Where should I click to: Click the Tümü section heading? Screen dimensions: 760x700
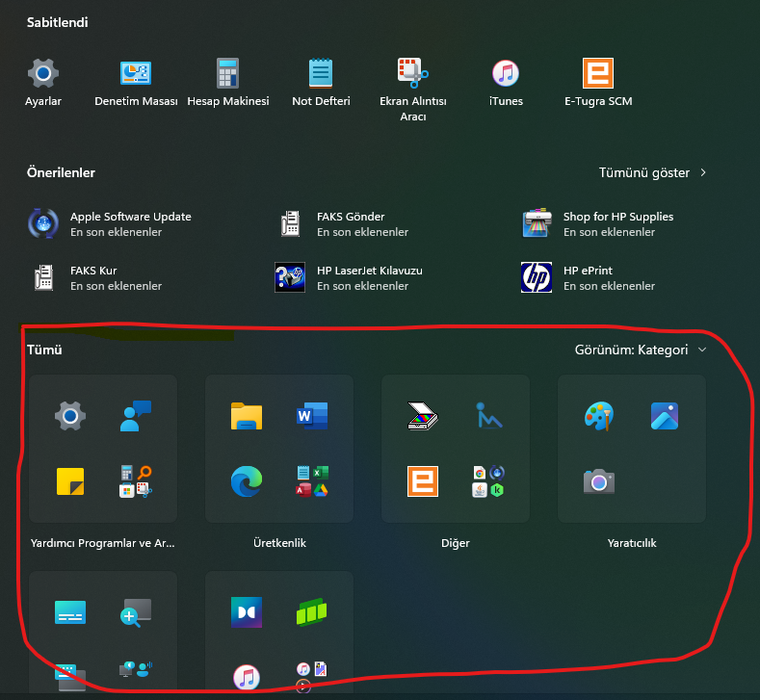pyautogui.click(x=44, y=350)
